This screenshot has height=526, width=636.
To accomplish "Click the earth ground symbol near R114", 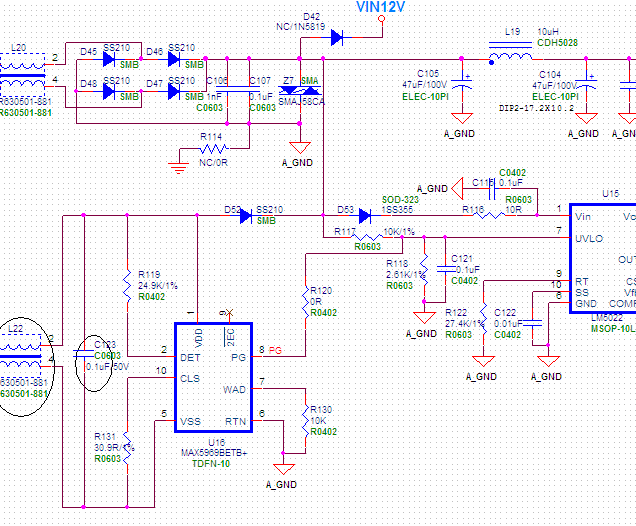I will [x=178, y=167].
